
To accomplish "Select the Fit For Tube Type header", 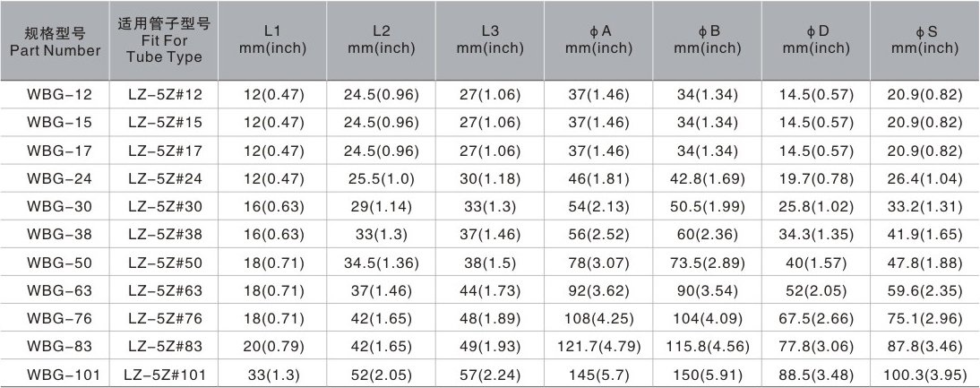I will pos(165,40).
